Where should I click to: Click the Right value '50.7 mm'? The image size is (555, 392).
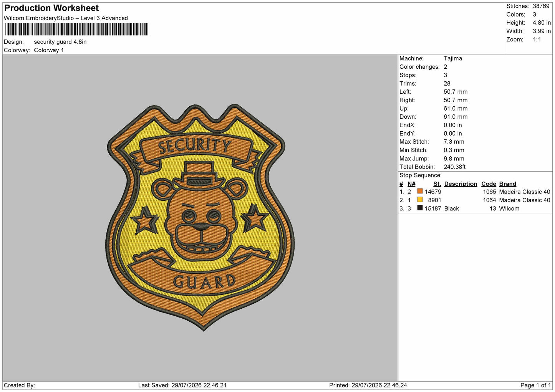point(456,100)
